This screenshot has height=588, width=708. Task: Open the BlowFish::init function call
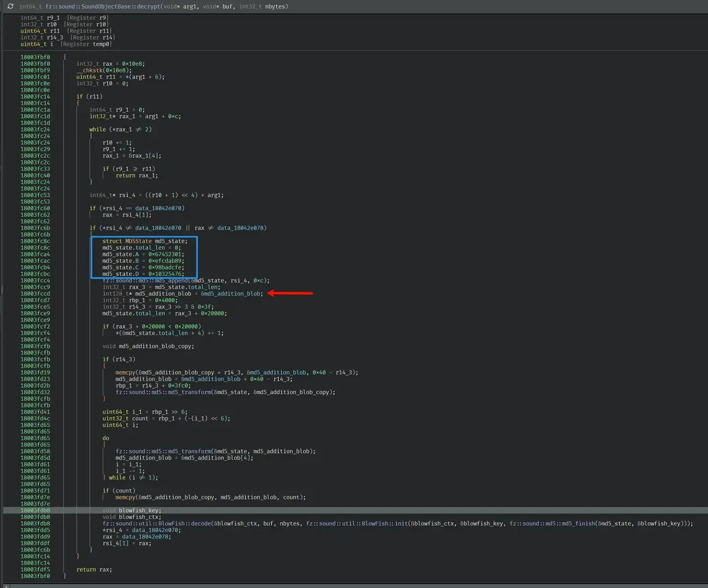click(357, 524)
